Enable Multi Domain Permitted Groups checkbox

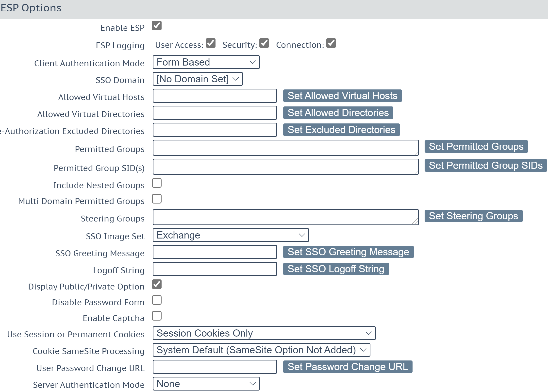pyautogui.click(x=157, y=199)
